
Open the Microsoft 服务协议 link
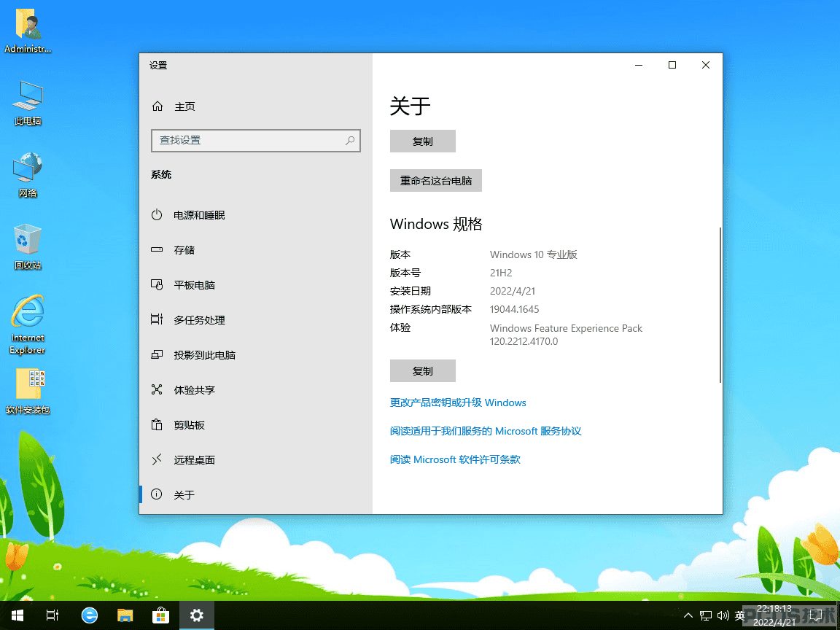pyautogui.click(x=486, y=431)
